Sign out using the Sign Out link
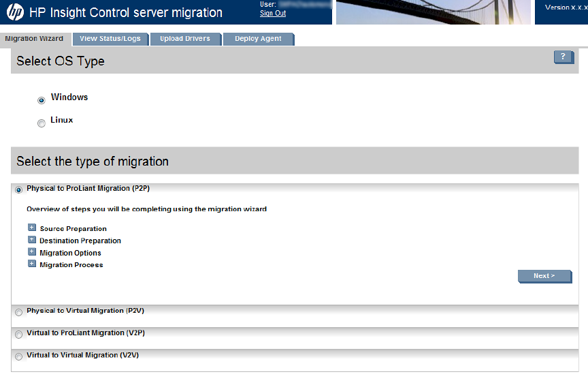The image size is (588, 385). coord(273,13)
